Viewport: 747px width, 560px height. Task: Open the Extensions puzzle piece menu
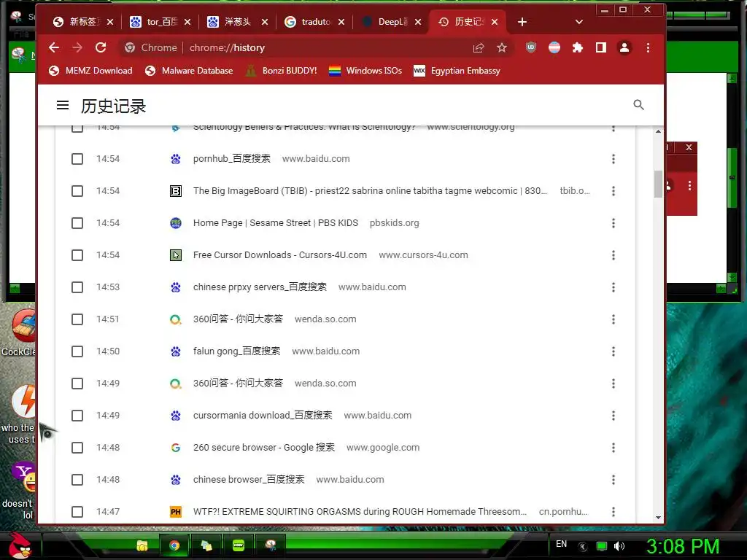[x=578, y=47]
